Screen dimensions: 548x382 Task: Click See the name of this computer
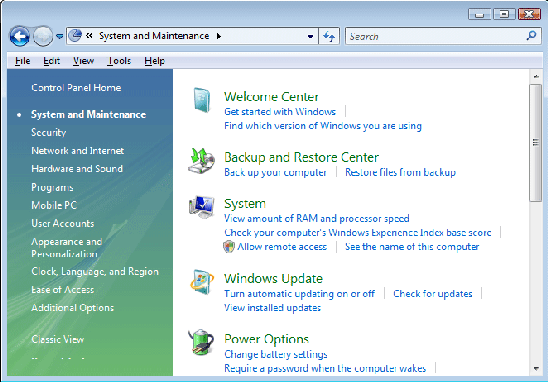click(412, 247)
